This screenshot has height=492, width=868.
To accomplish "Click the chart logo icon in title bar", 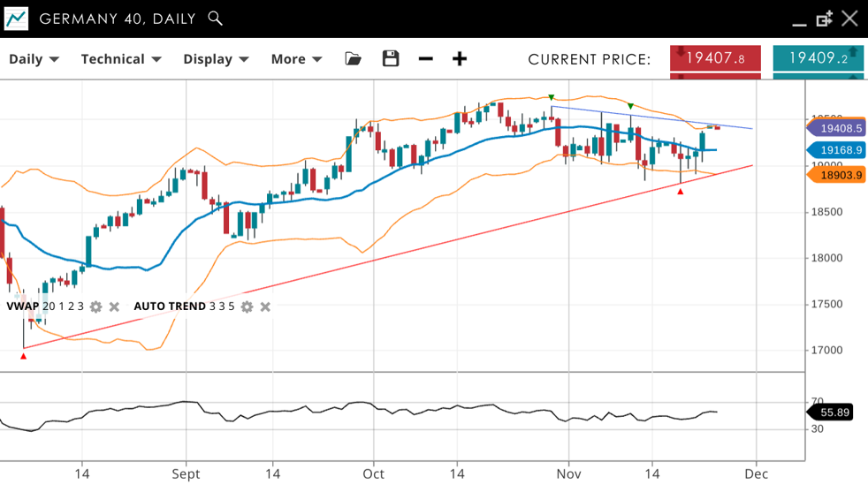I will [x=16, y=19].
